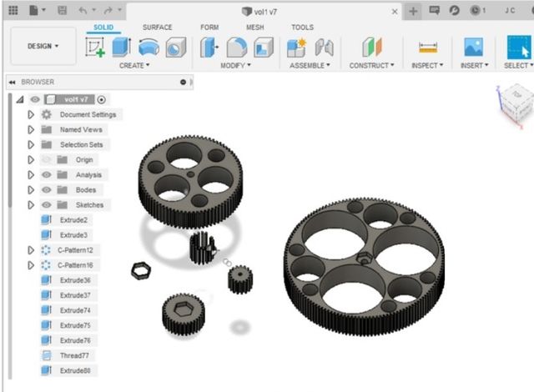Toggle visibility of the Origin folder

[47, 160]
